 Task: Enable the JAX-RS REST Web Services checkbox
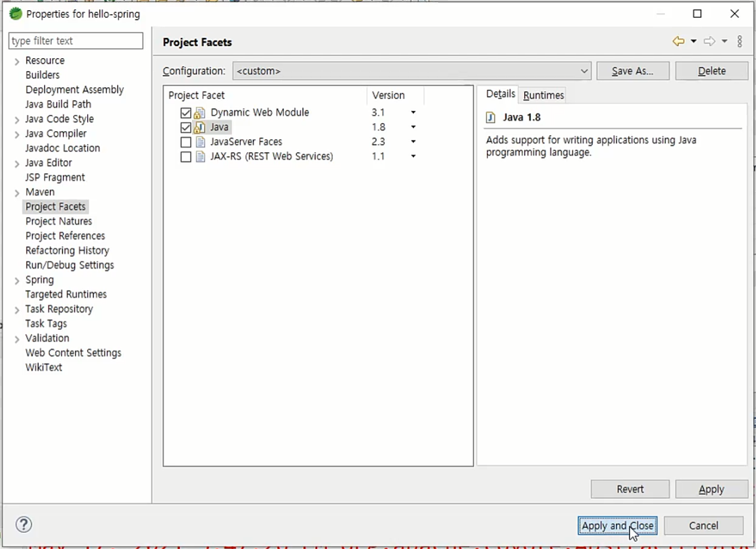[186, 157]
